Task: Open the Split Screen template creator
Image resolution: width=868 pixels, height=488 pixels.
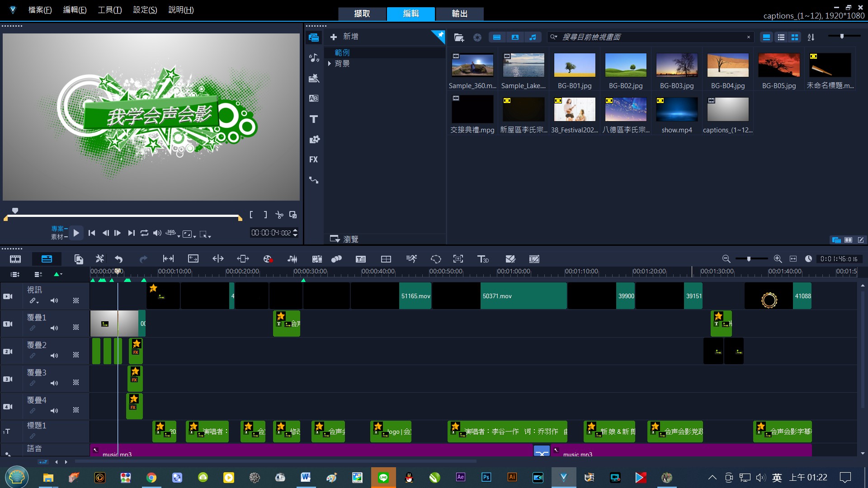Action: 386,259
